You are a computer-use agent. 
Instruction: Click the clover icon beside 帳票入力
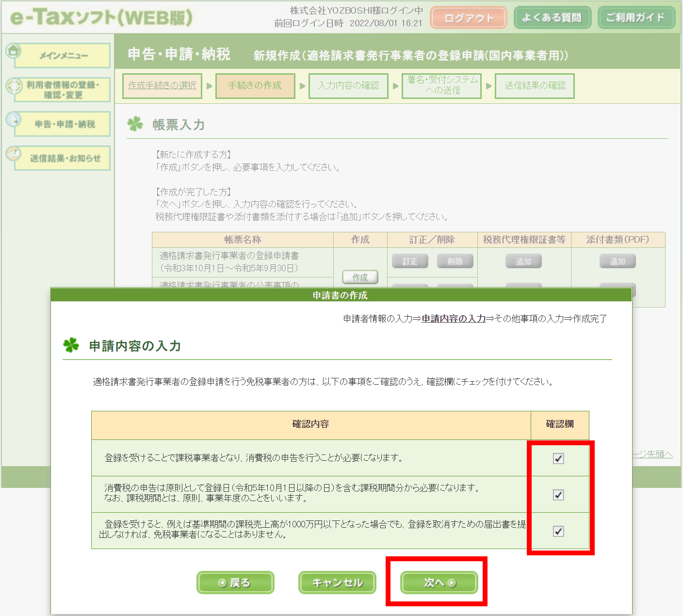(x=135, y=124)
